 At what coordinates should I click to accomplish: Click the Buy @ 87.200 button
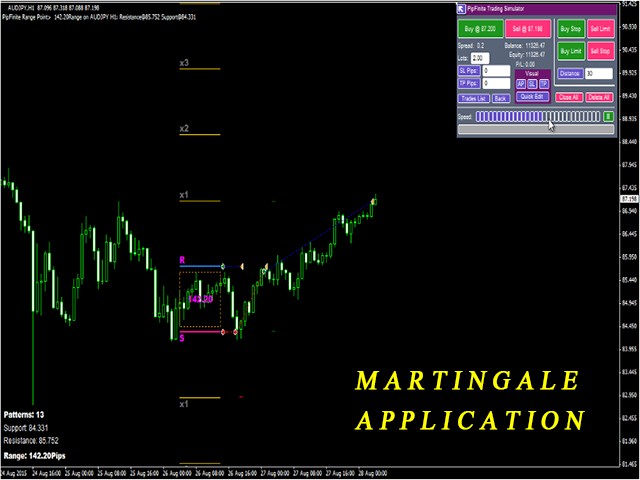[x=480, y=29]
